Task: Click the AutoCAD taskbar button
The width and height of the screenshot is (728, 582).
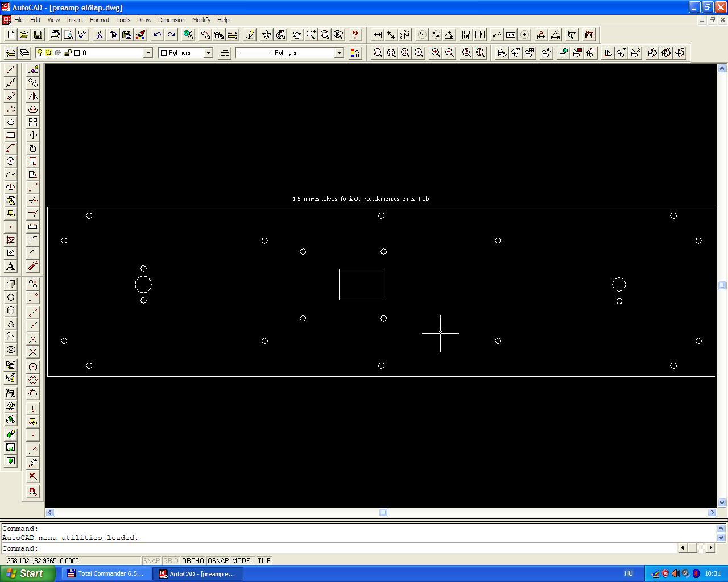Action: pyautogui.click(x=197, y=573)
